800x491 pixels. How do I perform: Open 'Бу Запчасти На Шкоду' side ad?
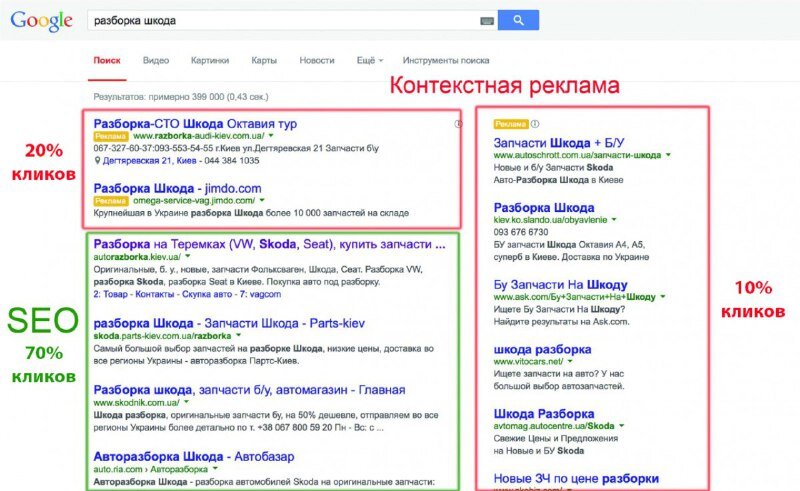click(x=560, y=285)
